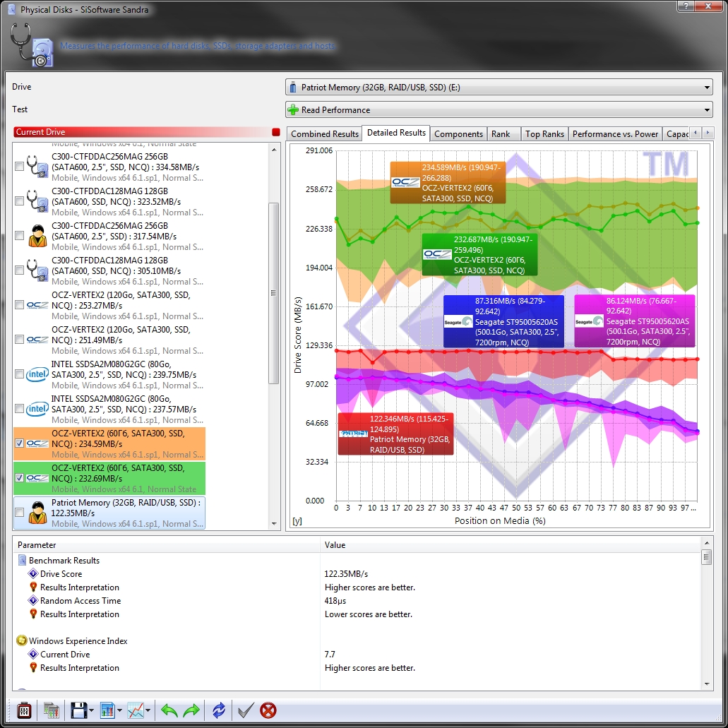Click the green Back arrow icon
728x728 pixels.
[169, 710]
